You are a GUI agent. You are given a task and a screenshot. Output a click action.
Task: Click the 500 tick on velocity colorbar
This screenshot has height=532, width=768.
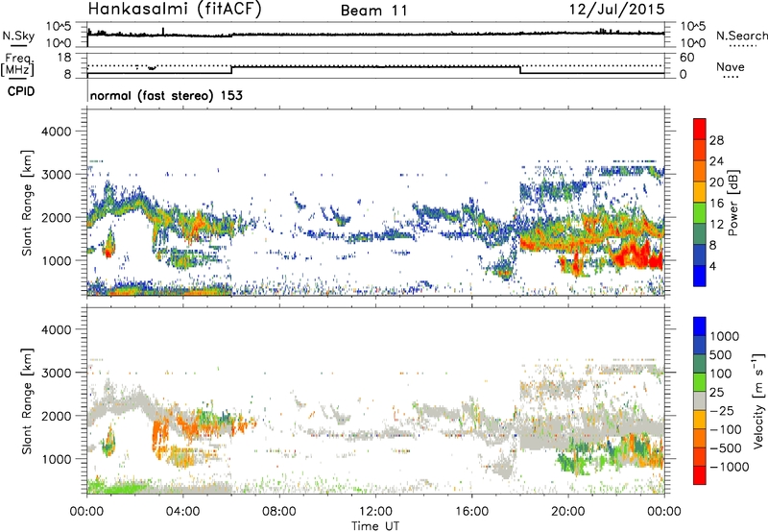tap(721, 354)
